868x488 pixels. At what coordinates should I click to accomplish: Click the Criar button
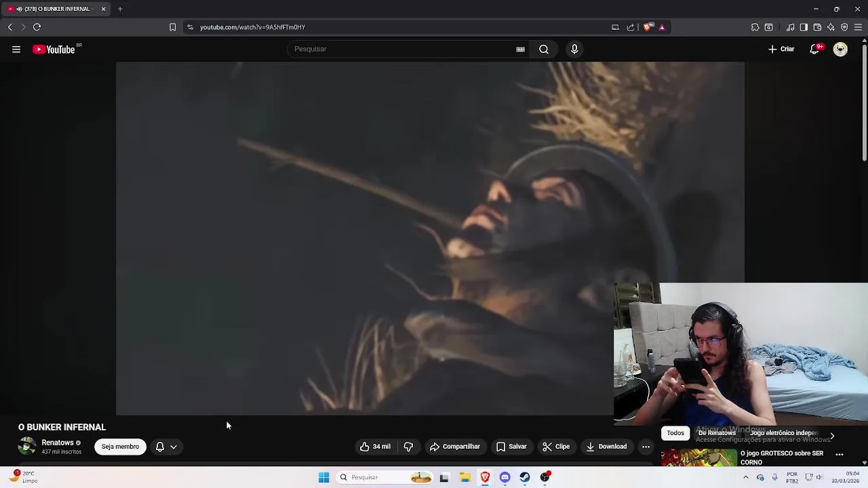[781, 49]
